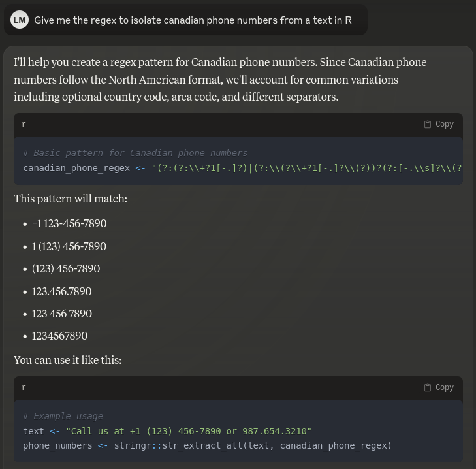The image size is (476, 469).
Task: Click clipboard icon on the example usage block
Action: click(x=428, y=387)
